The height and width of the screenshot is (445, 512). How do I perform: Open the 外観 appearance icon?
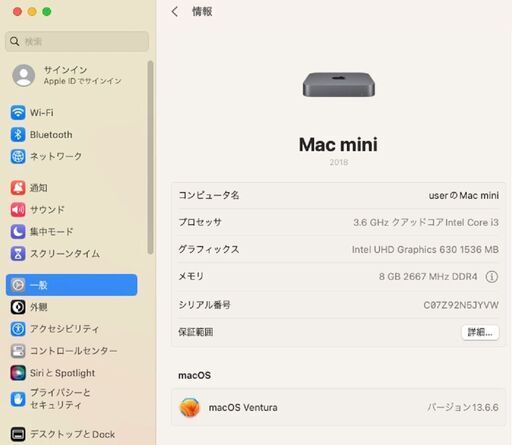(x=18, y=307)
